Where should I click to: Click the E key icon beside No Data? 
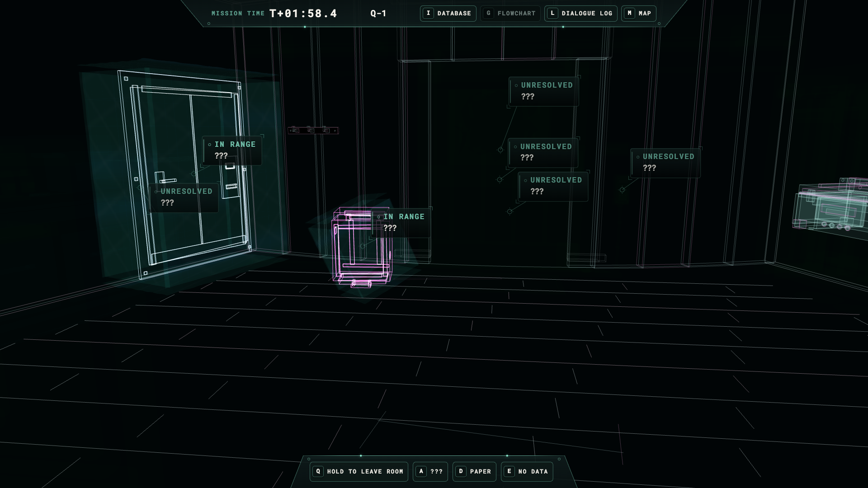point(509,472)
